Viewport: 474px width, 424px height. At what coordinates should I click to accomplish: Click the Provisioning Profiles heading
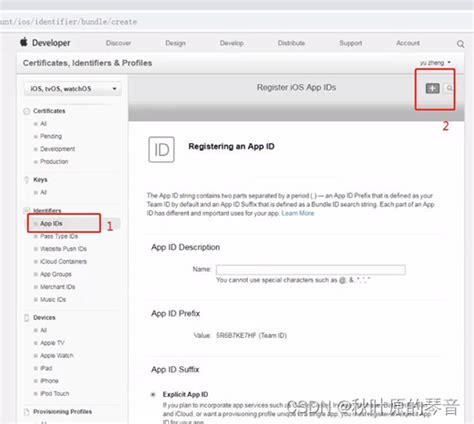62,412
